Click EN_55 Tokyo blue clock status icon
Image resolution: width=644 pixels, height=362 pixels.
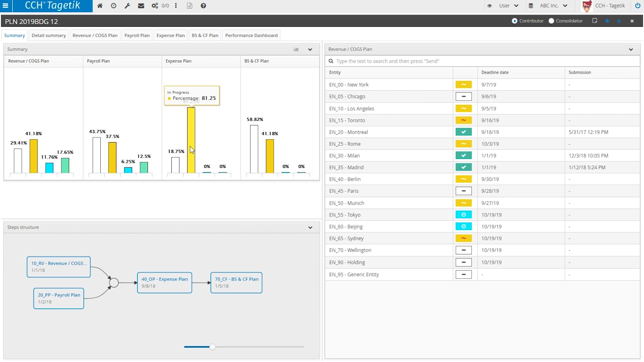463,215
